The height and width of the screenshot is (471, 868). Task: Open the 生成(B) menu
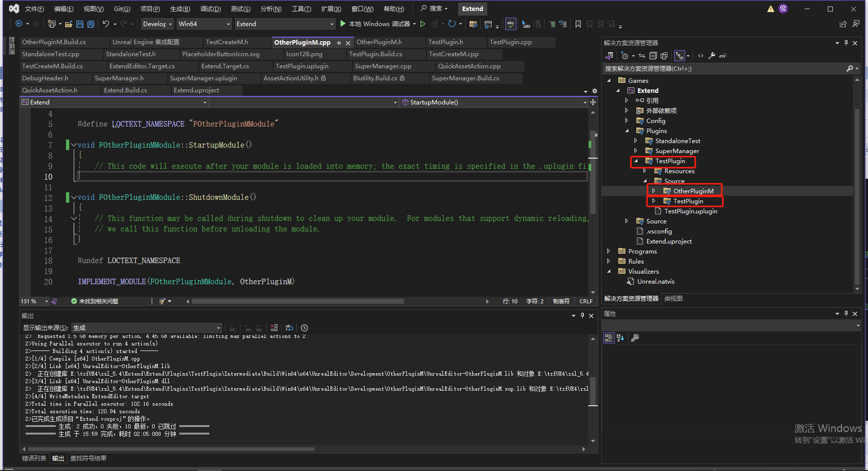(180, 9)
